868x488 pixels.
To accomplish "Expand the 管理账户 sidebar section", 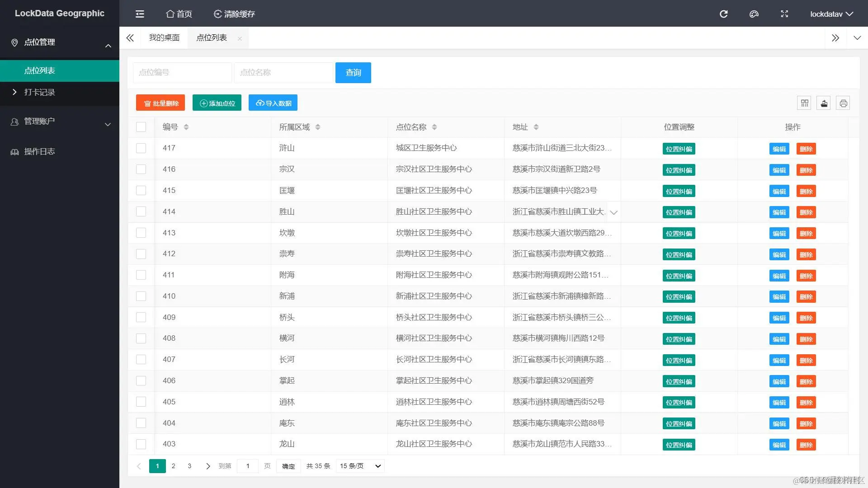I will pos(60,122).
